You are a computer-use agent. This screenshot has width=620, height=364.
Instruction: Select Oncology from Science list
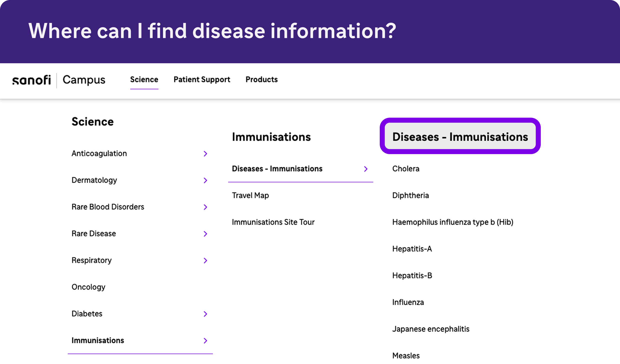(x=88, y=287)
